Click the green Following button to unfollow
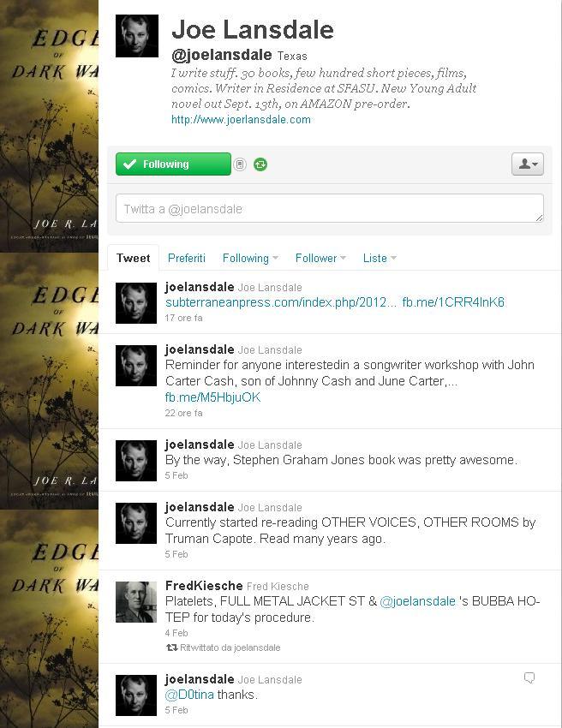This screenshot has height=728, width=562. point(173,164)
